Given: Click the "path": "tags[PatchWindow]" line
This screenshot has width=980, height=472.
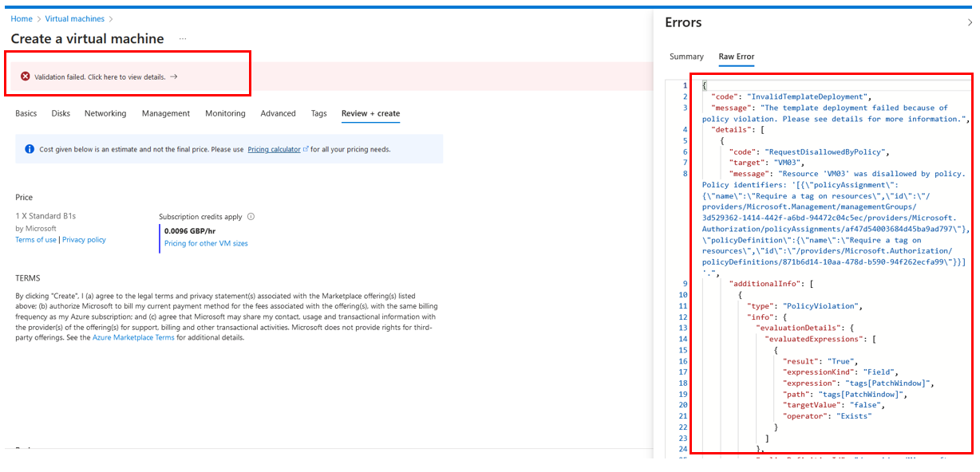Looking at the screenshot, I should (844, 393).
